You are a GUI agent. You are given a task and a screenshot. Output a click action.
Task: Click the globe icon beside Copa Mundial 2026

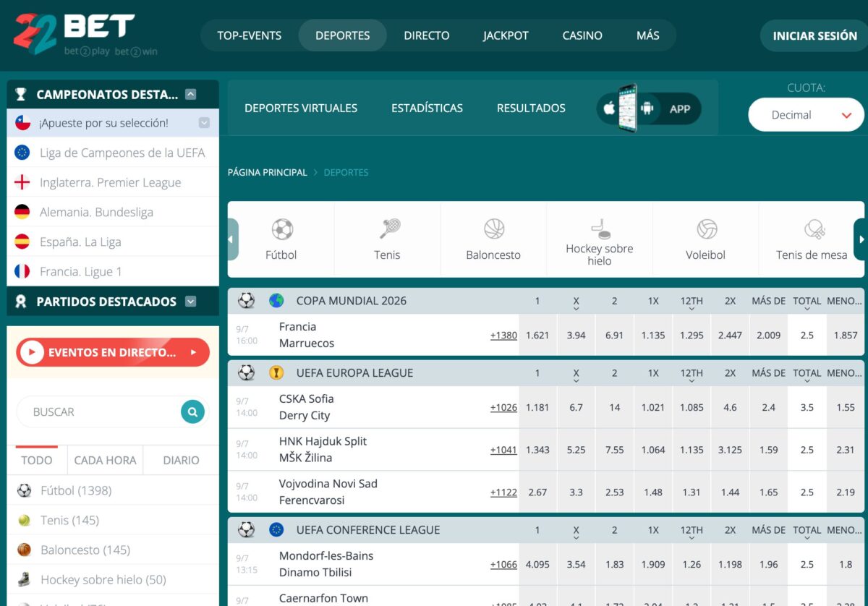pyautogui.click(x=276, y=301)
